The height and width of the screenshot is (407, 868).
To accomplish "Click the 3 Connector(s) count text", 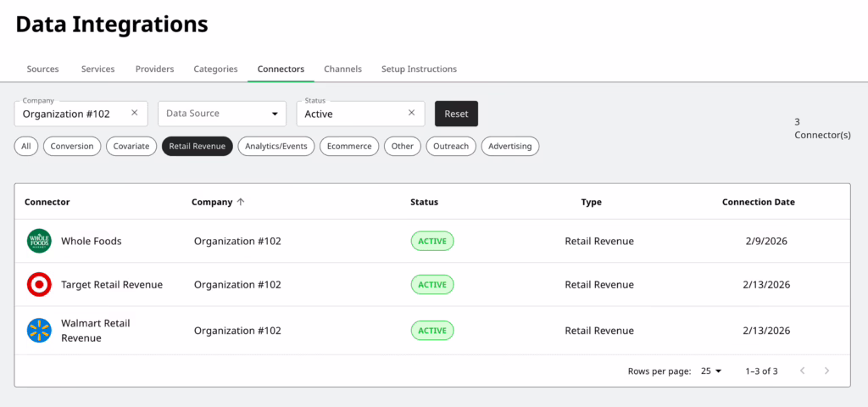I will 822,129.
